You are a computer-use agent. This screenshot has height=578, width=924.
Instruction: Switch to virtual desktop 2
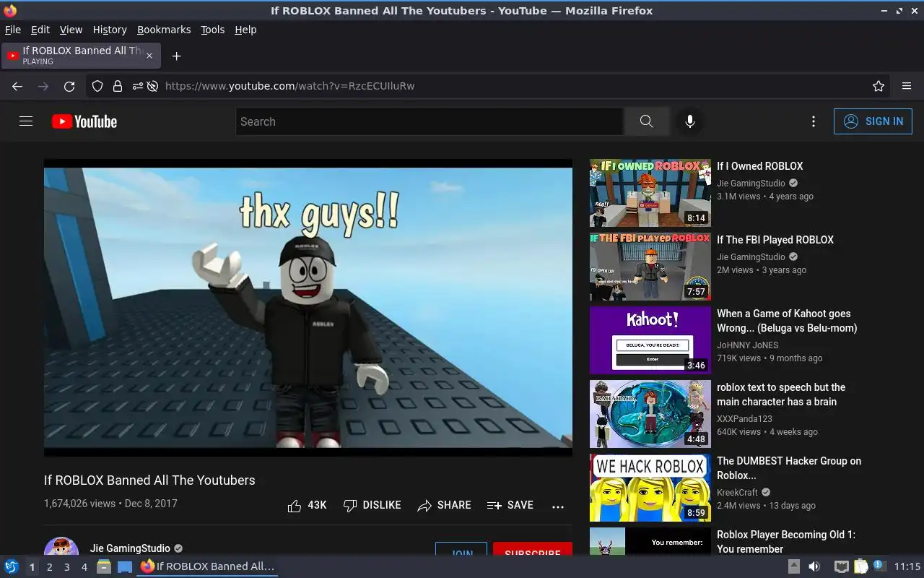pyautogui.click(x=49, y=567)
